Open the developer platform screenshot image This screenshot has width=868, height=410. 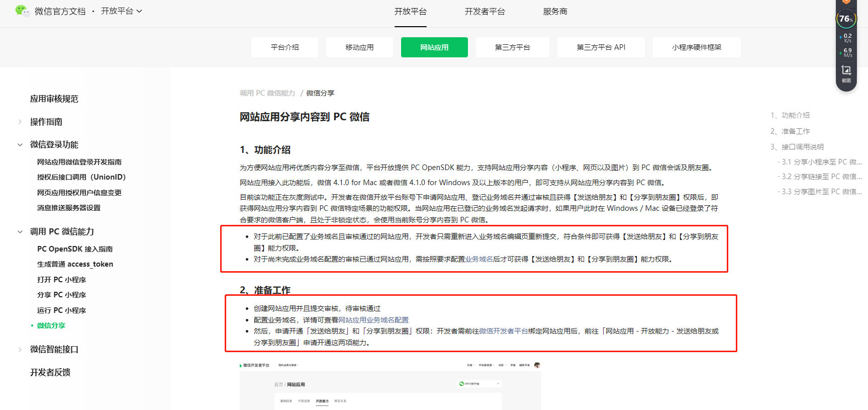pyautogui.click(x=390, y=385)
